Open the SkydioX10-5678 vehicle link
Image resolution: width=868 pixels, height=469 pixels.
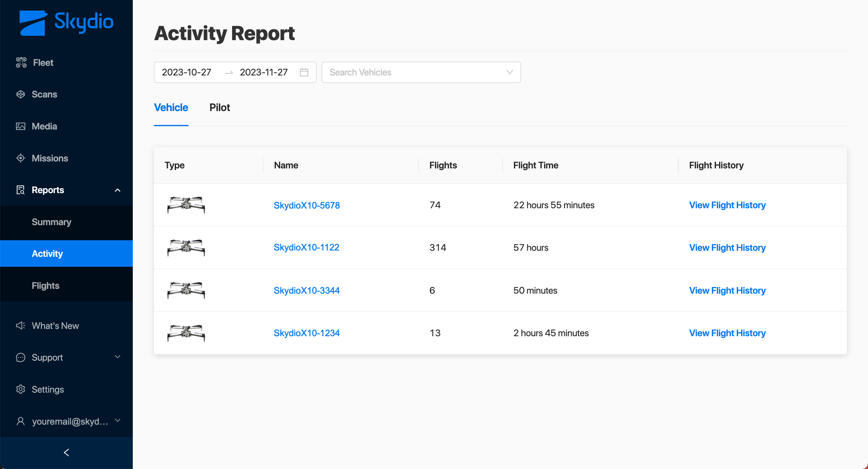[307, 205]
